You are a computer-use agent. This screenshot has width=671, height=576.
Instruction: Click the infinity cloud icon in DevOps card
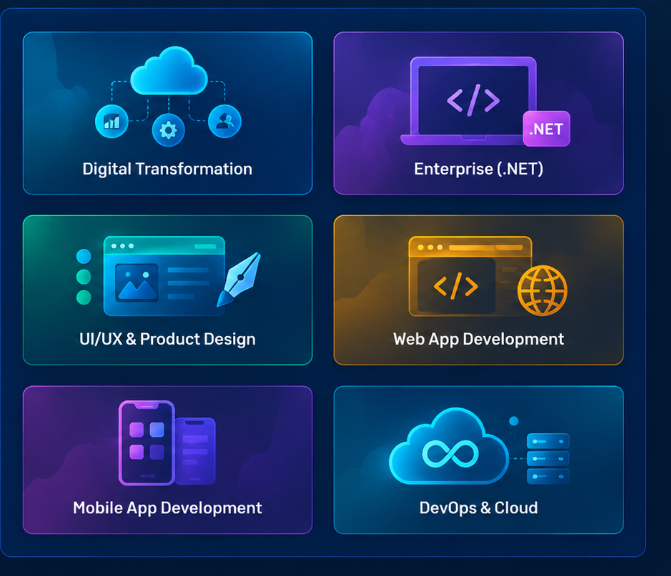point(449,446)
